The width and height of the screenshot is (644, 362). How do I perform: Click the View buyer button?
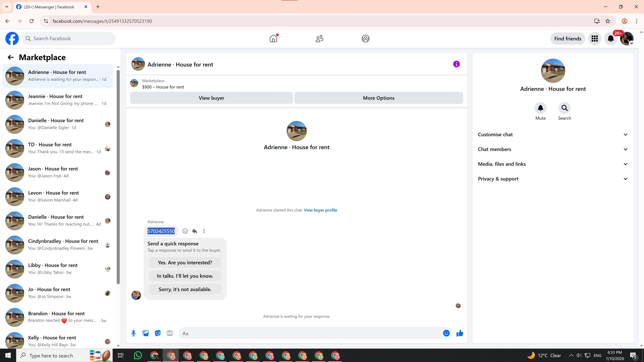coord(211,98)
